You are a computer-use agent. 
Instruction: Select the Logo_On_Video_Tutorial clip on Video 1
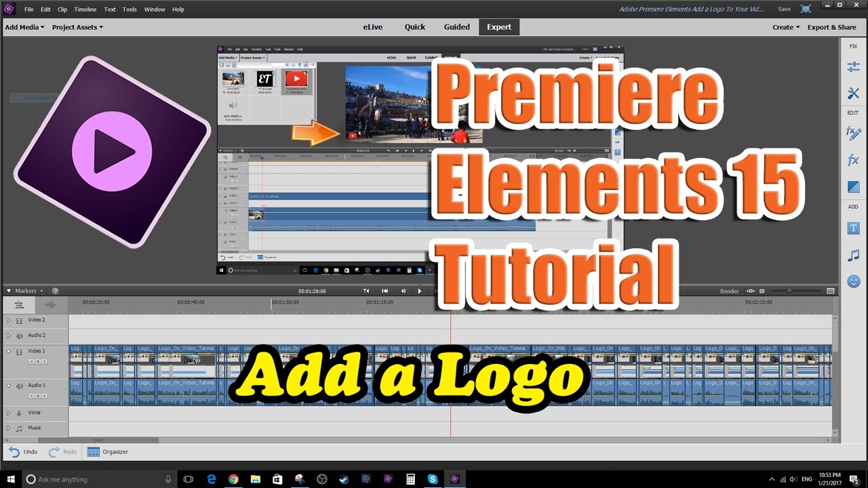coord(186,361)
